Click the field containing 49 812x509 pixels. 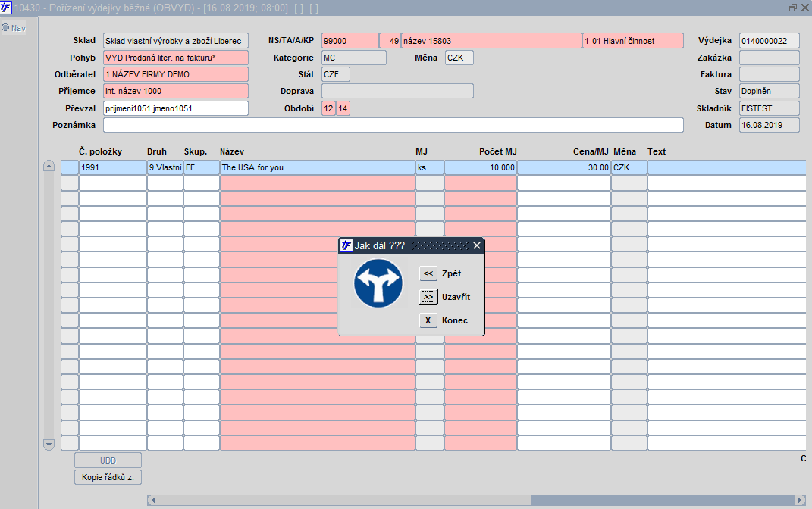(390, 41)
